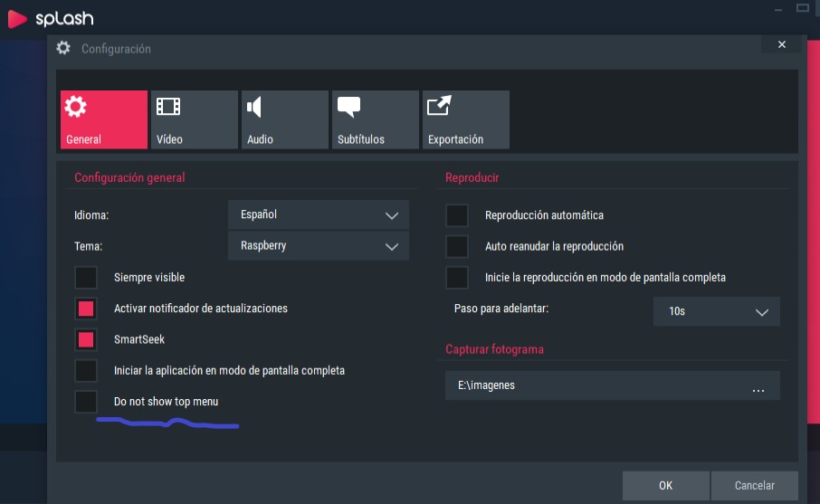The width and height of the screenshot is (820, 504).
Task: Go to the Subtítulos settings tab
Action: coord(375,119)
